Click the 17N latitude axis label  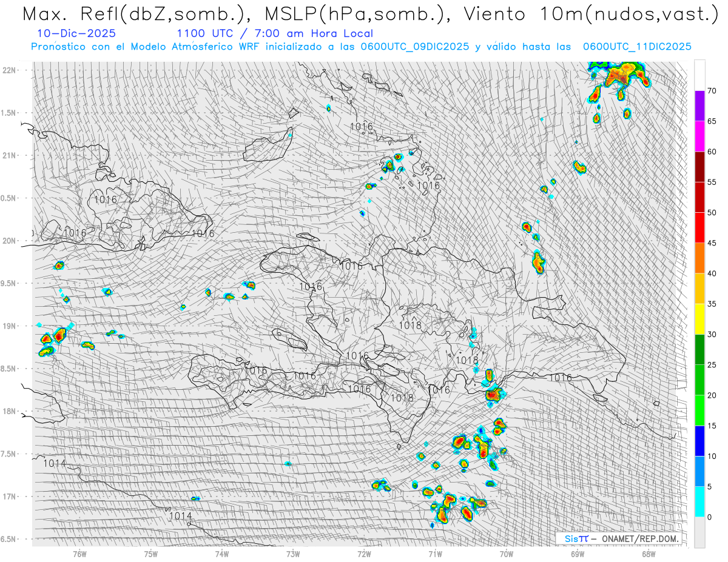9,497
